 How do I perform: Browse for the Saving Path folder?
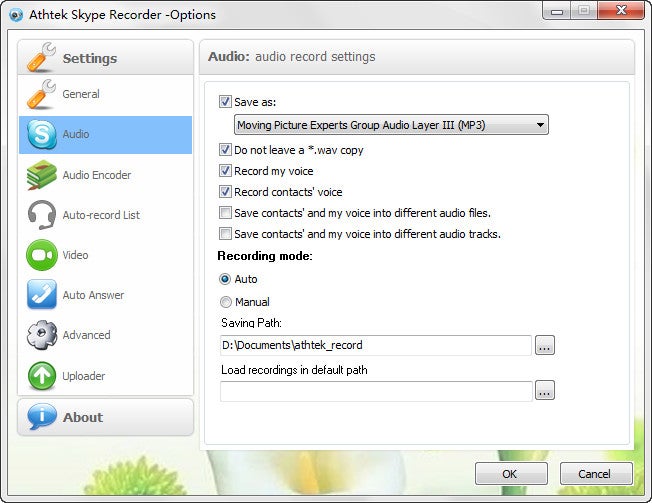pos(545,345)
